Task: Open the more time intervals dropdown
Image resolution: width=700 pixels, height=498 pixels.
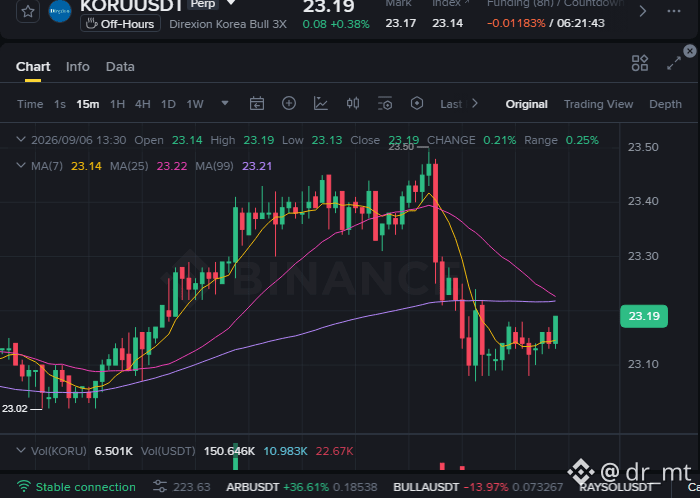Action: coord(225,104)
